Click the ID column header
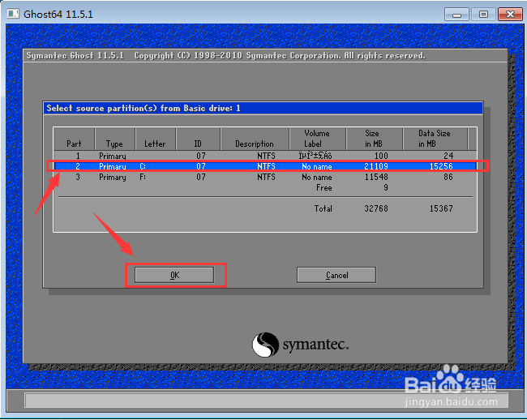527x420 pixels. tap(198, 139)
